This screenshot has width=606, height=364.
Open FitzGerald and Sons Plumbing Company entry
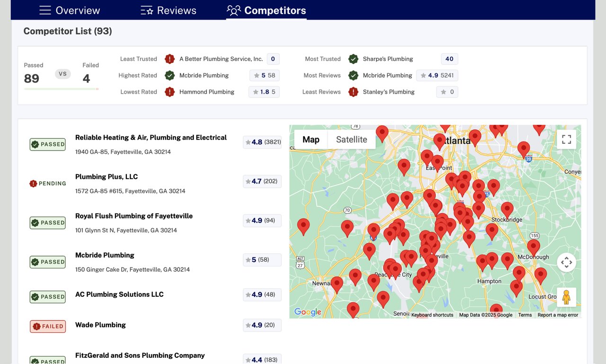[140, 355]
